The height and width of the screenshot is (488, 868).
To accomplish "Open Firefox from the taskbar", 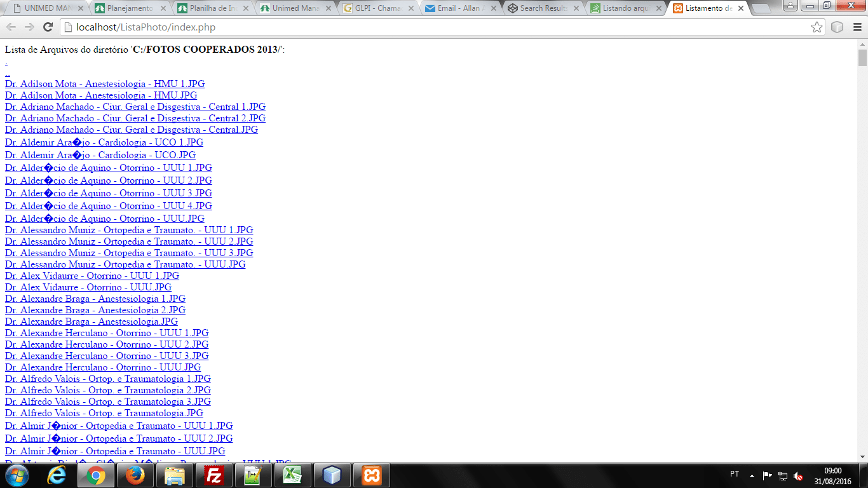I will tap(135, 475).
